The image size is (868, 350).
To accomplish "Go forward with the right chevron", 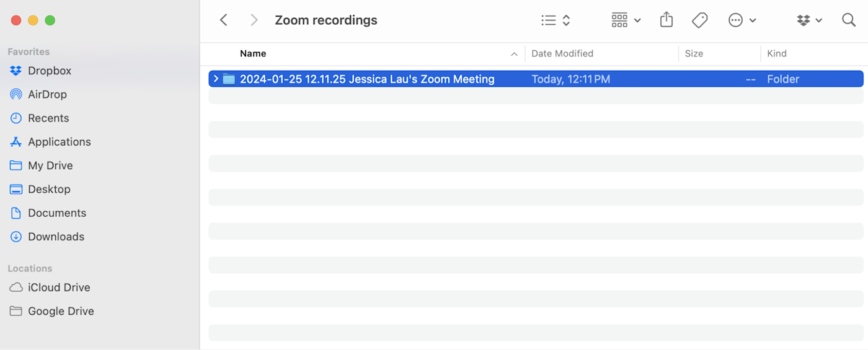I will tap(254, 20).
